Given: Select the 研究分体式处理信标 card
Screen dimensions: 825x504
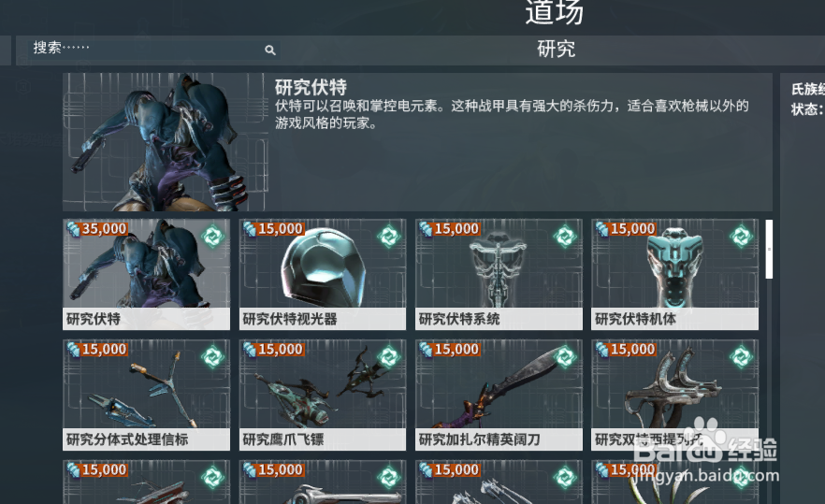Looking at the screenshot, I should [x=146, y=396].
